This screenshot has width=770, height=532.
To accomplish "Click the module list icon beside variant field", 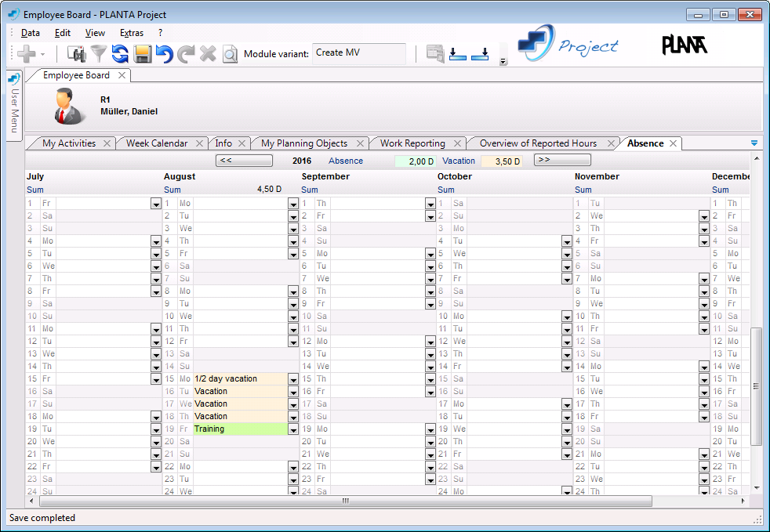I will [x=435, y=53].
